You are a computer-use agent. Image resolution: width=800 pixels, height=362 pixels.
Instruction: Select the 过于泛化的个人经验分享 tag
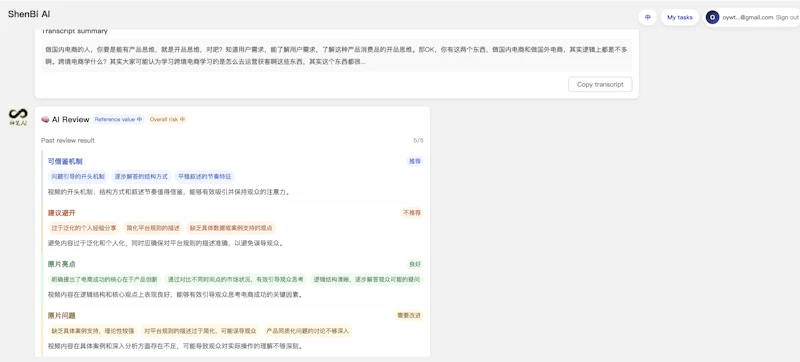(x=84, y=228)
